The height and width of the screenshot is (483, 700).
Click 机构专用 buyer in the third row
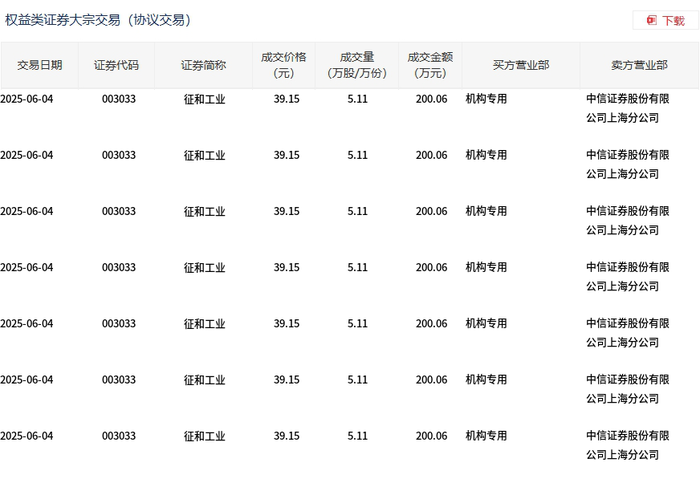click(x=486, y=211)
